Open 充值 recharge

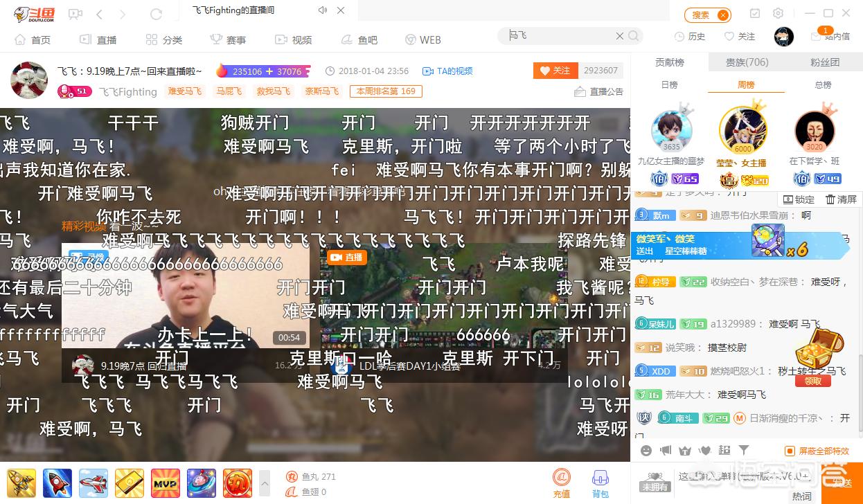tap(561, 484)
